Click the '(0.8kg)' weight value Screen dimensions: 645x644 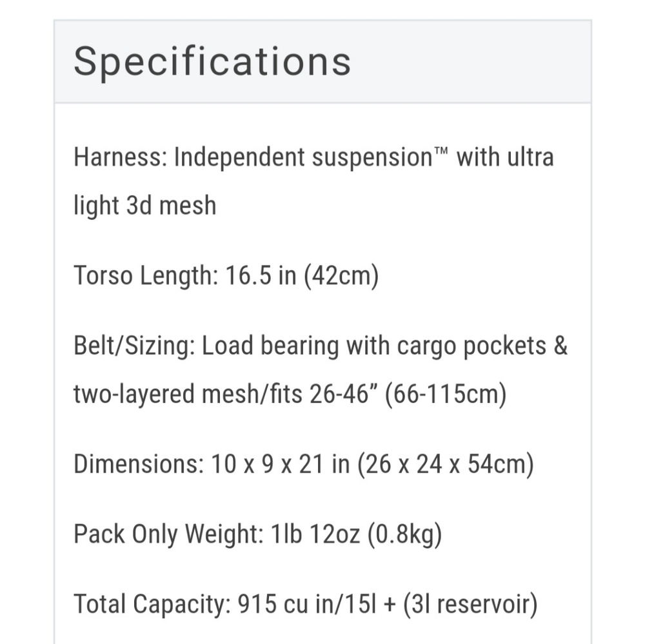[x=405, y=534]
